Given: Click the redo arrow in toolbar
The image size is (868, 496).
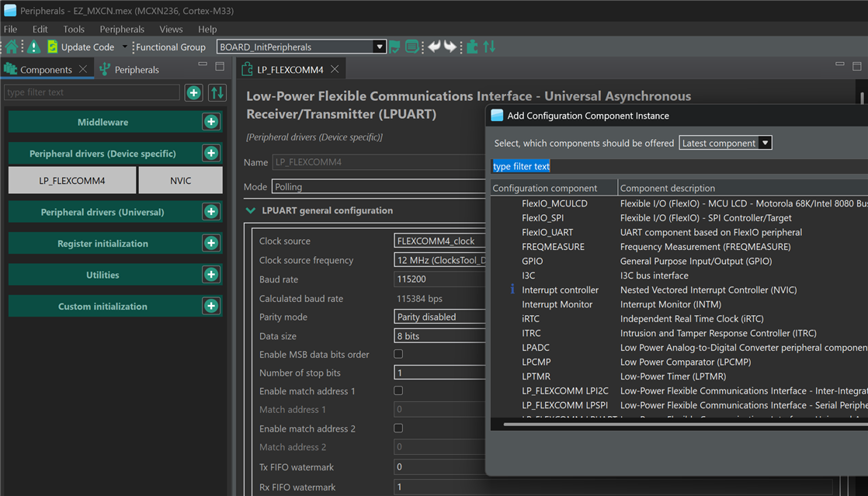Looking at the screenshot, I should pos(450,47).
